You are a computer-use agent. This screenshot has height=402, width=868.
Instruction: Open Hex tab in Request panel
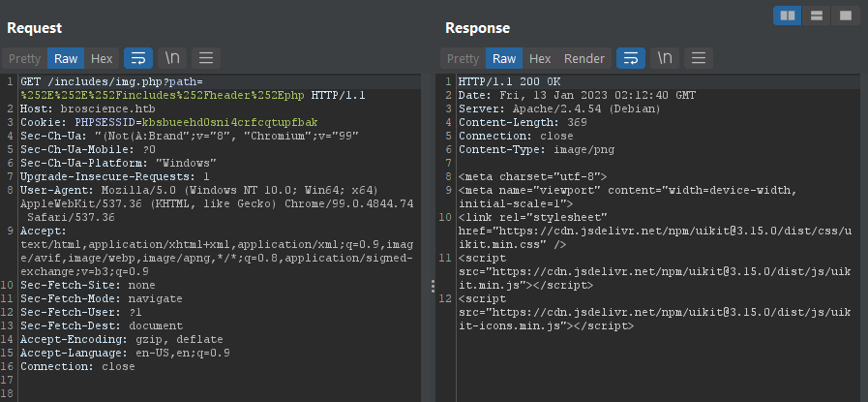[x=102, y=58]
